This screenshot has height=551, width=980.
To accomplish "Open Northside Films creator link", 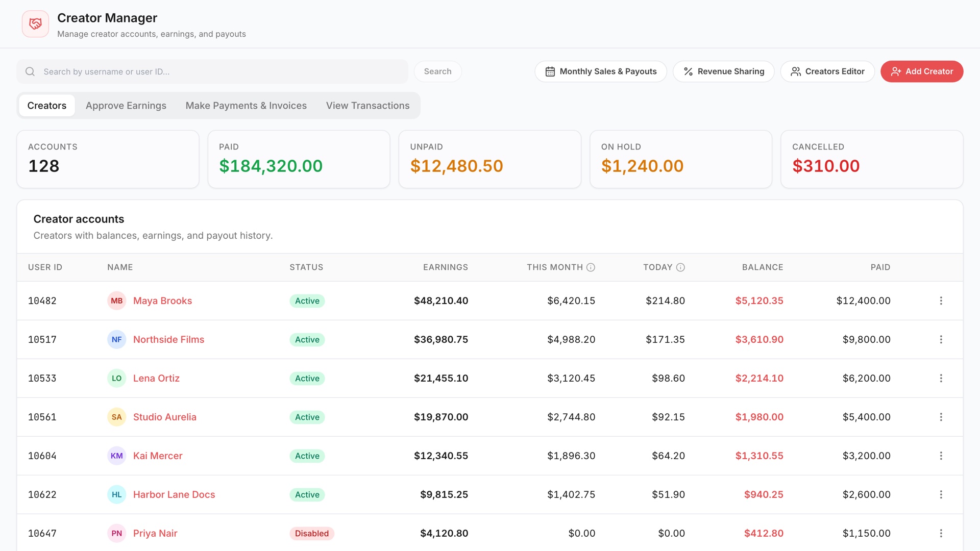I will tap(168, 340).
